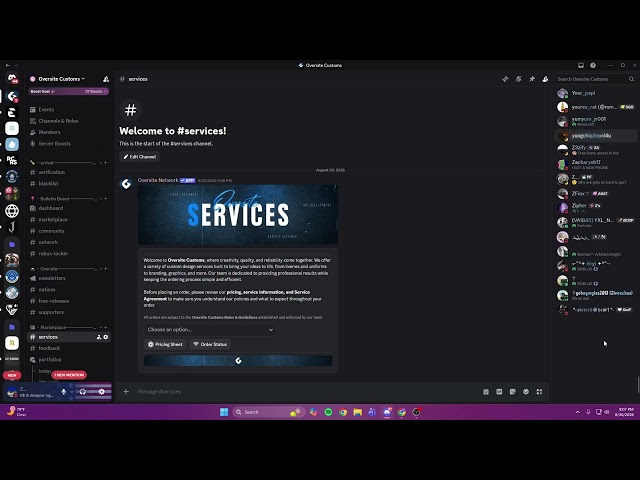Open Discord direct messages home icon
Viewport: 640px width, 480px height.
tap(12, 78)
